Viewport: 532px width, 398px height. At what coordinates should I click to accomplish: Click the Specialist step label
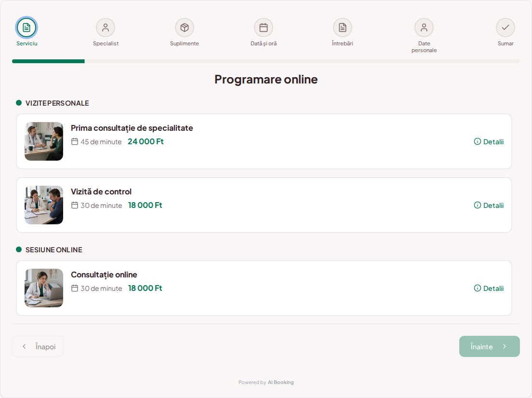tap(106, 43)
